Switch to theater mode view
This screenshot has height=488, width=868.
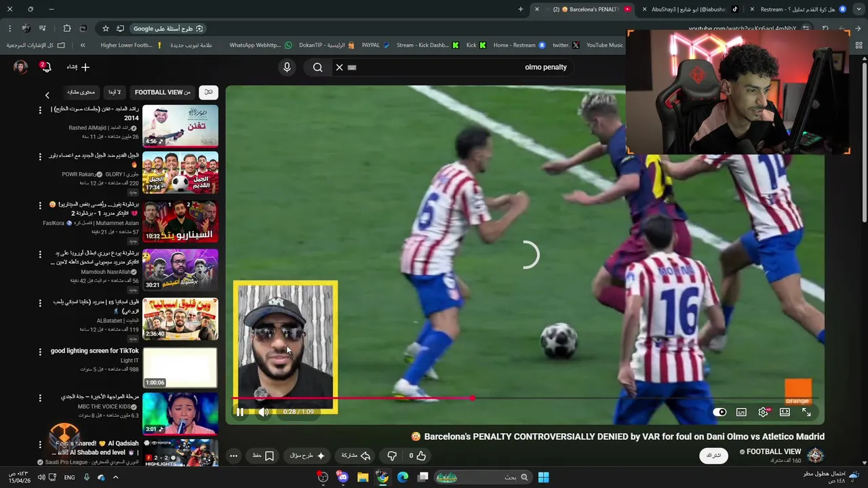tap(785, 412)
